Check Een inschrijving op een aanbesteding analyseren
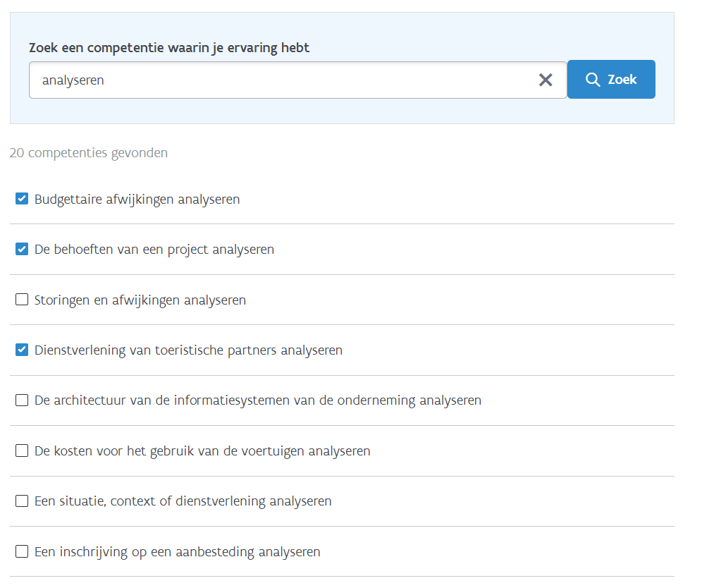Screen dimensions: 702x588 pos(22,551)
